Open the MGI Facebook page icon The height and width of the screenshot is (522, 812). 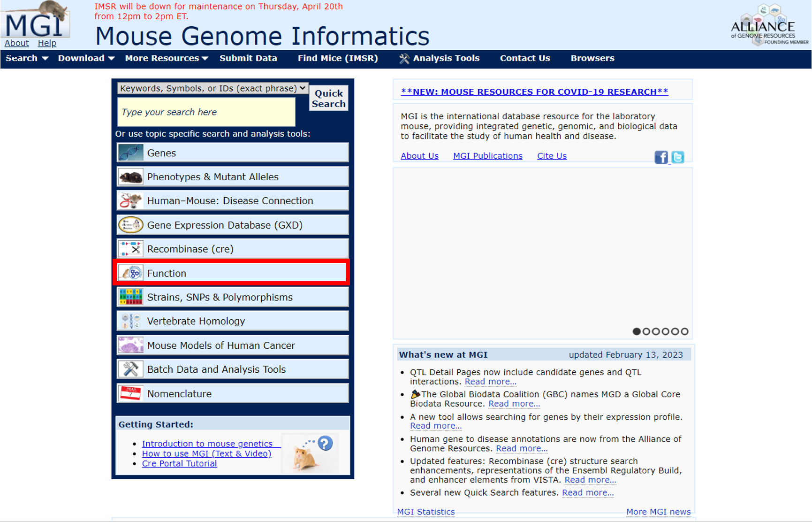coord(661,157)
